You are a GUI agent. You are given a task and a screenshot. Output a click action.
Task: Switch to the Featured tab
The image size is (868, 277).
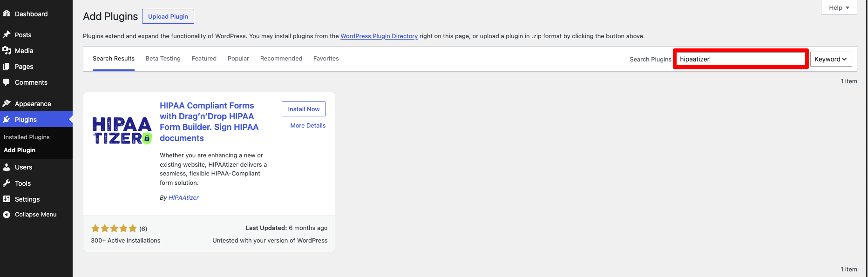[x=204, y=59]
